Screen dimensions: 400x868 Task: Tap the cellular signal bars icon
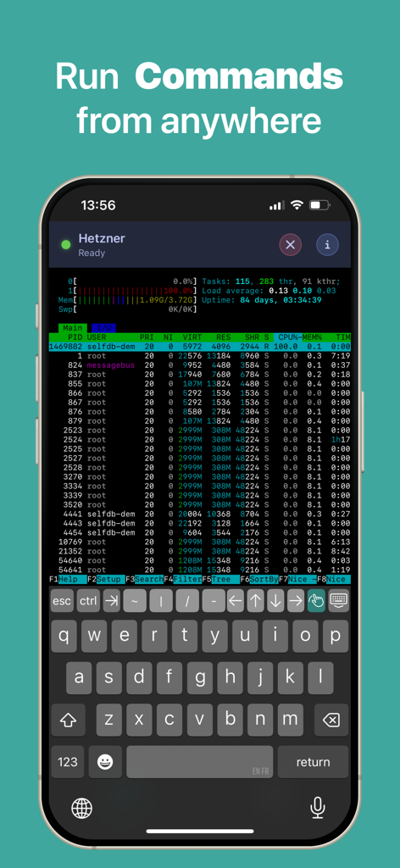[276, 205]
